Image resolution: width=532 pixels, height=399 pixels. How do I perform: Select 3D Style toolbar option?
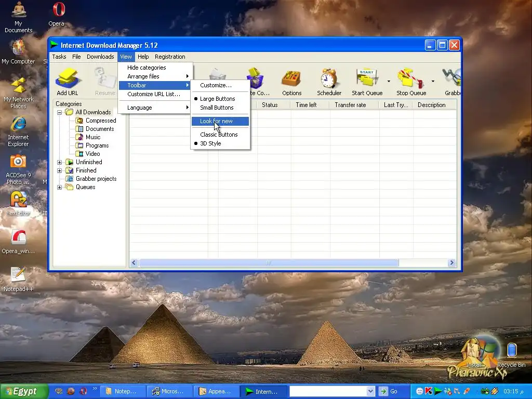pyautogui.click(x=220, y=143)
